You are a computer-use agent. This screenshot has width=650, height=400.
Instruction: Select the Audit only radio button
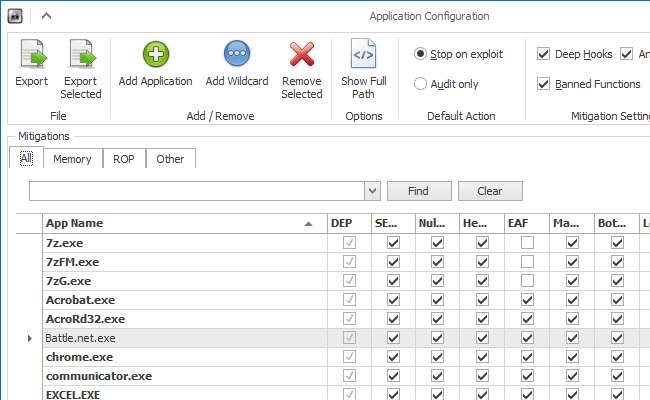tap(421, 84)
